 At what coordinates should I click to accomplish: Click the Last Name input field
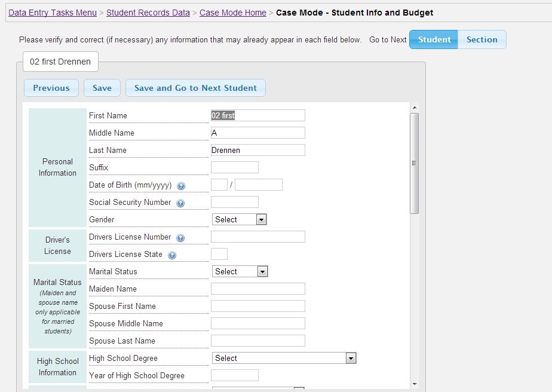258,150
